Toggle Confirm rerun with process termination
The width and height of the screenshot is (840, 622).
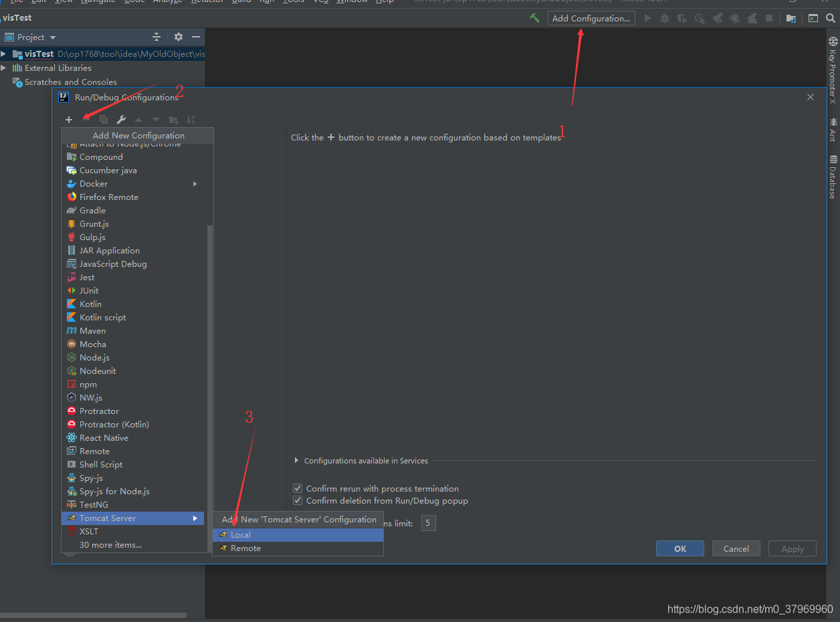(298, 488)
